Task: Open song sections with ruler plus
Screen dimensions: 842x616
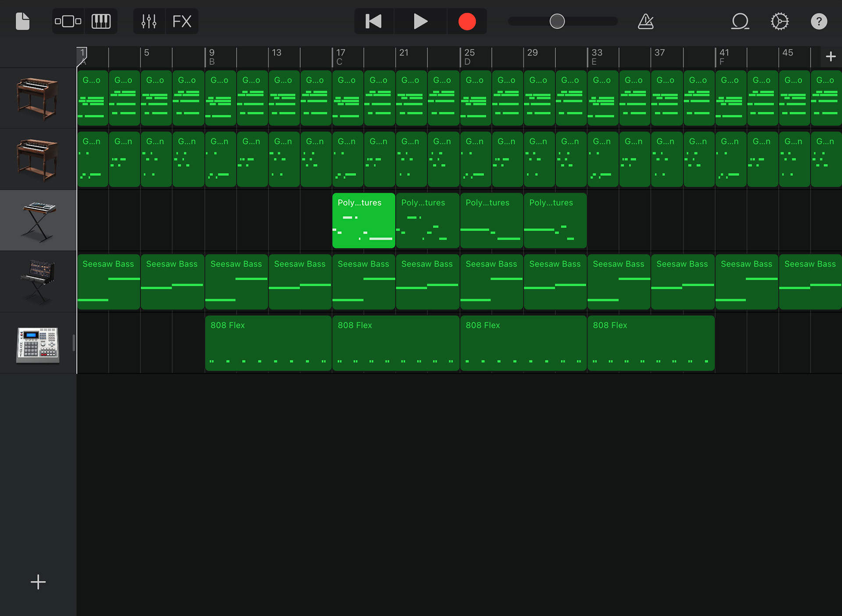Action: [x=830, y=57]
